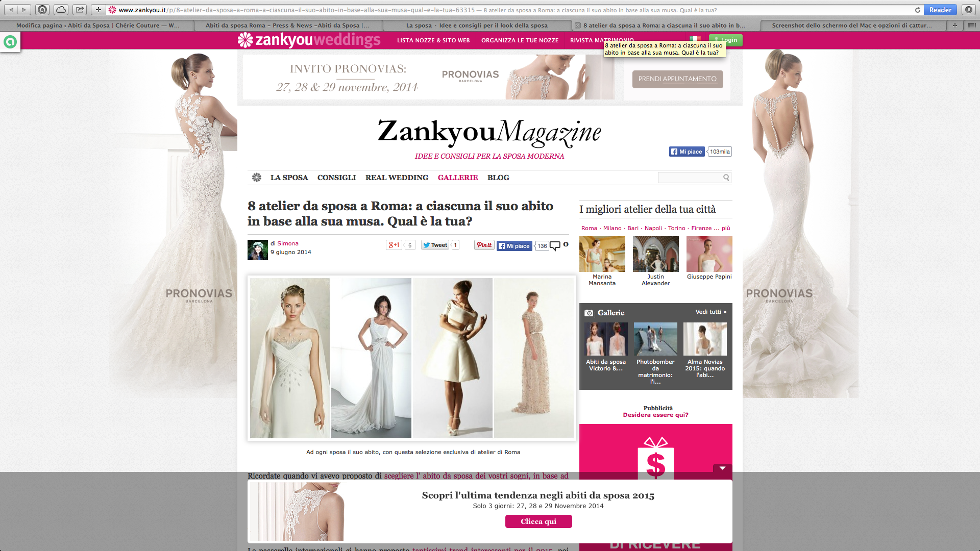Go forward with the browser forward arrow
The height and width of the screenshot is (551, 980).
24,10
